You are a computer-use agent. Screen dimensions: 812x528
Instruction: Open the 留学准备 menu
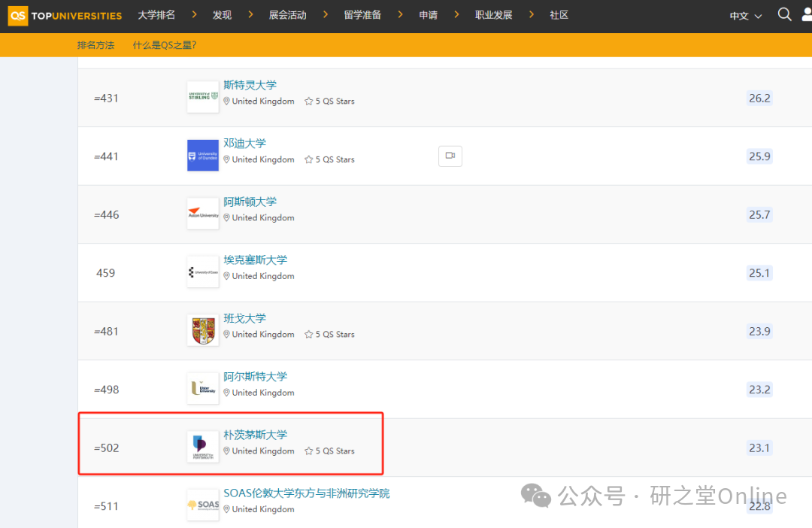click(x=362, y=15)
